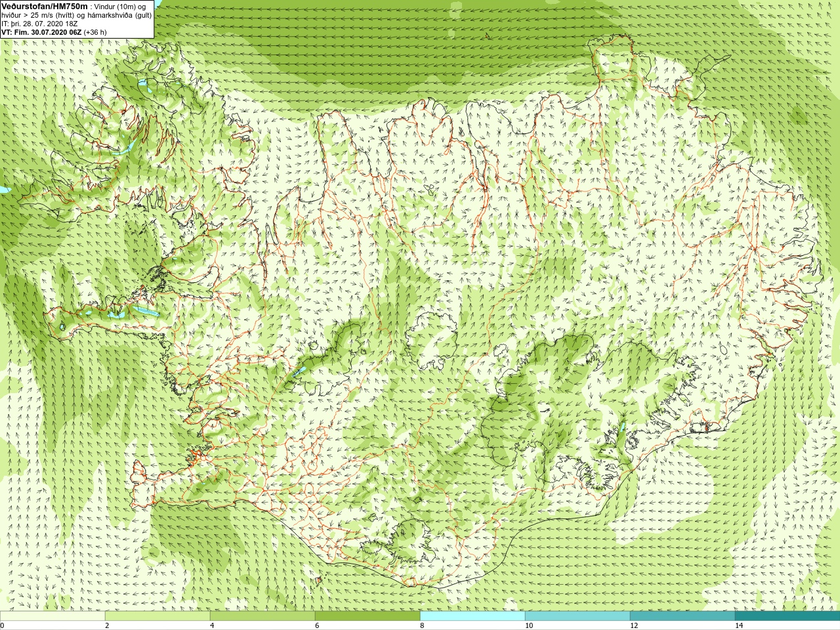Pick the 0–2 m/s pale yellow legend swatch
Screen dimensions: 840x630
pos(52,616)
